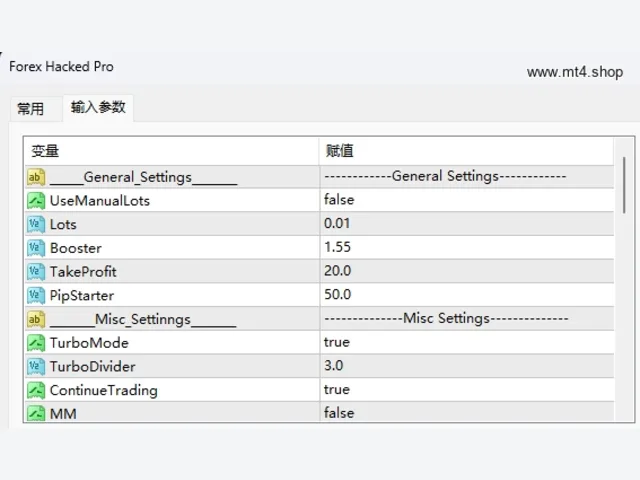Select the 输入参数 tab
The height and width of the screenshot is (480, 640).
click(x=98, y=107)
